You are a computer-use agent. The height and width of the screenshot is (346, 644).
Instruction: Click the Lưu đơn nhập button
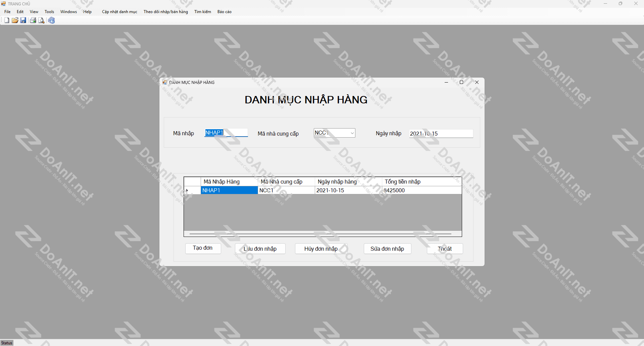coord(260,249)
